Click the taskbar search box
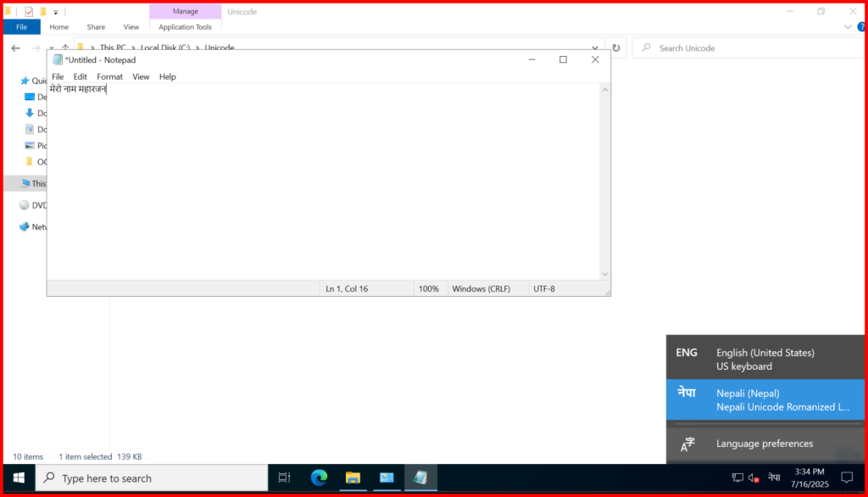 (152, 477)
